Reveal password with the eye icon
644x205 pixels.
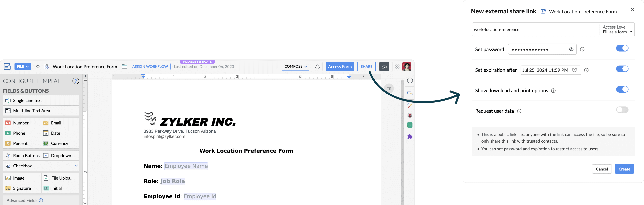pos(571,49)
